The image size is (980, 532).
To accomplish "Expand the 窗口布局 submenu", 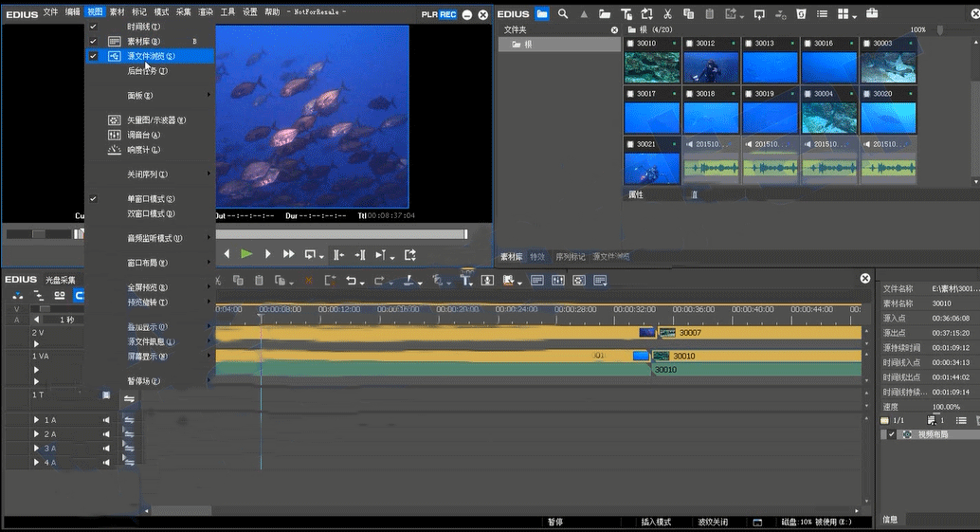I will click(147, 263).
